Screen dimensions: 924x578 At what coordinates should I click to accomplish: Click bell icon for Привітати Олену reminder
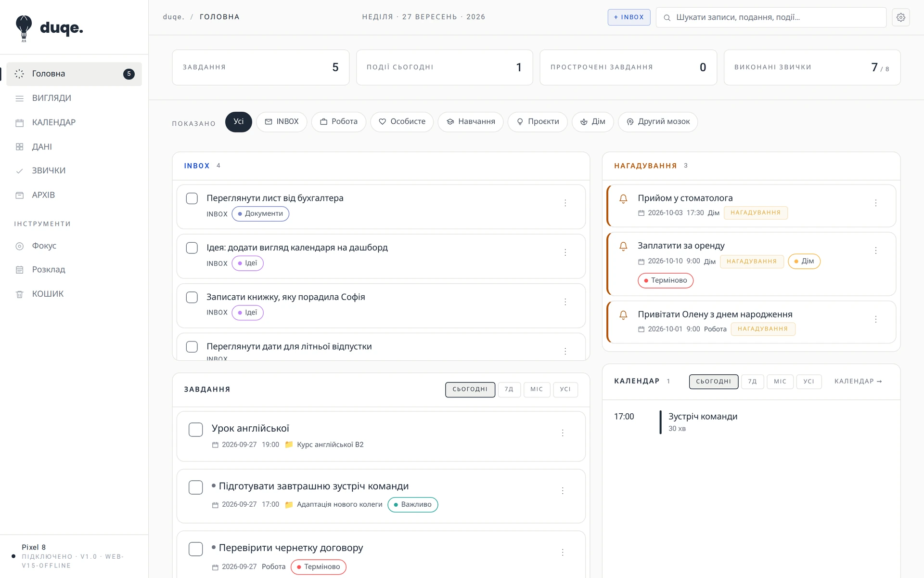click(x=623, y=315)
